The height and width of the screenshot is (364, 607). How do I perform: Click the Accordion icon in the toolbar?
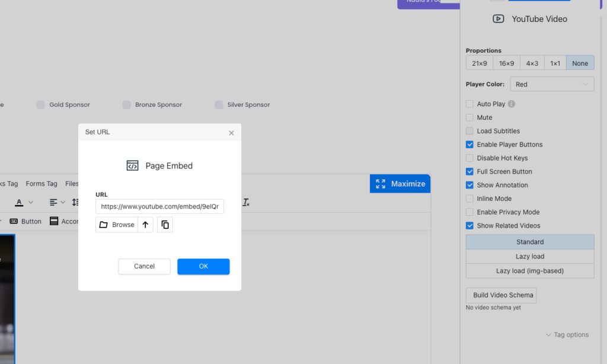pyautogui.click(x=55, y=221)
